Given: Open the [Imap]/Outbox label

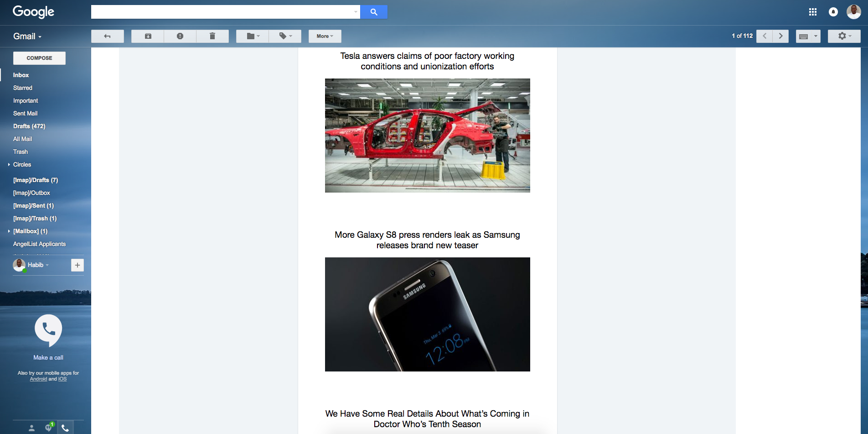Looking at the screenshot, I should [x=31, y=193].
